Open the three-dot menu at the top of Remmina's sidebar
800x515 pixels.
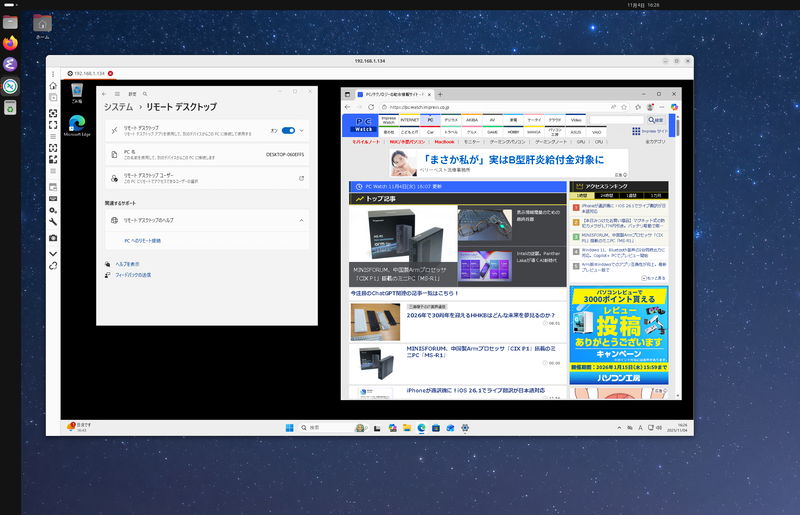point(53,74)
